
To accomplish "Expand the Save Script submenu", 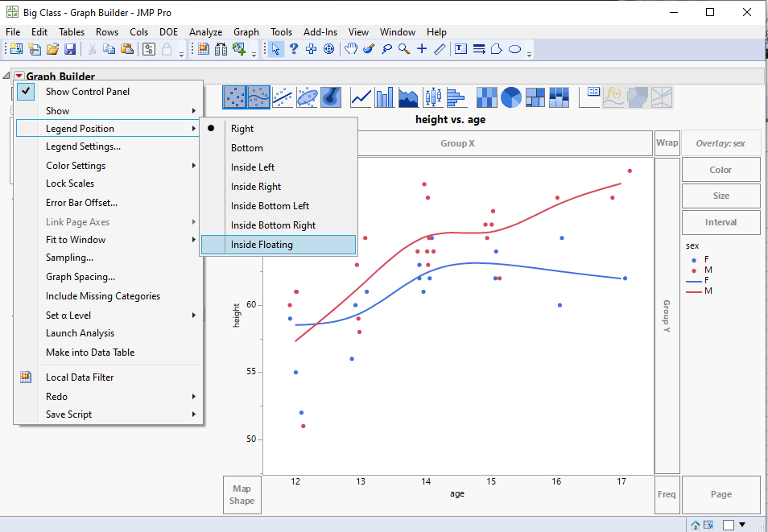I will tap(109, 414).
